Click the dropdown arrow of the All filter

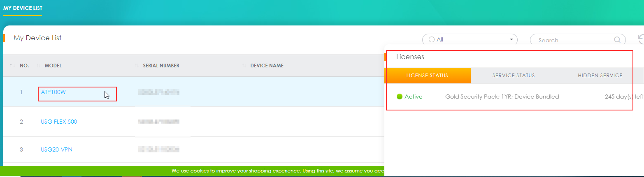click(x=511, y=40)
